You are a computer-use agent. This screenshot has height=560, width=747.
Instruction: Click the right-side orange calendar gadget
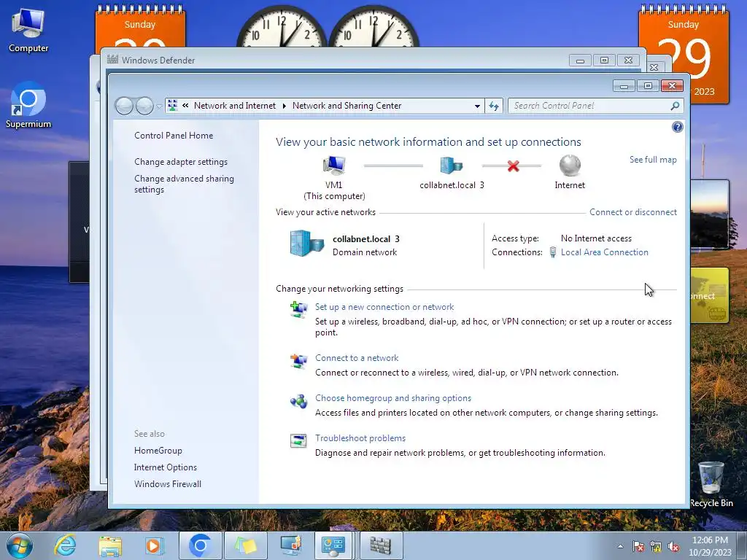click(684, 53)
